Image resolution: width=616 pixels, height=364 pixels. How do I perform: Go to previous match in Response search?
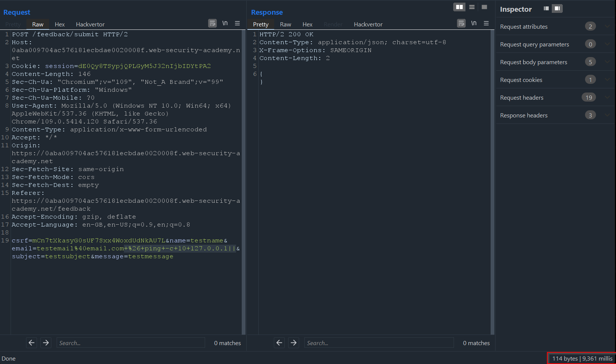click(279, 343)
